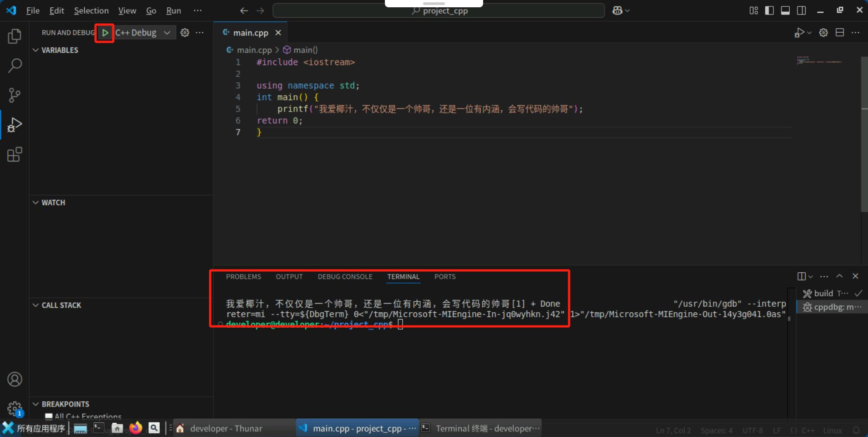
Task: Split the editor with the split icon
Action: click(x=839, y=32)
